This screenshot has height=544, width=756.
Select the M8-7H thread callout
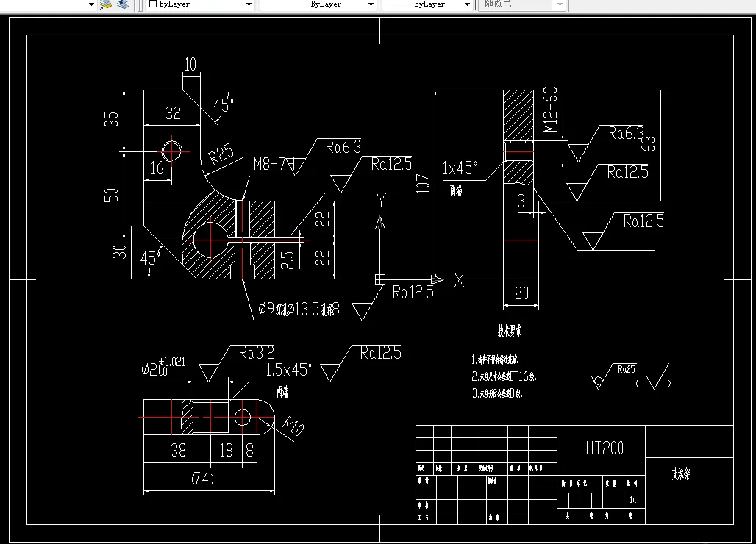click(271, 164)
